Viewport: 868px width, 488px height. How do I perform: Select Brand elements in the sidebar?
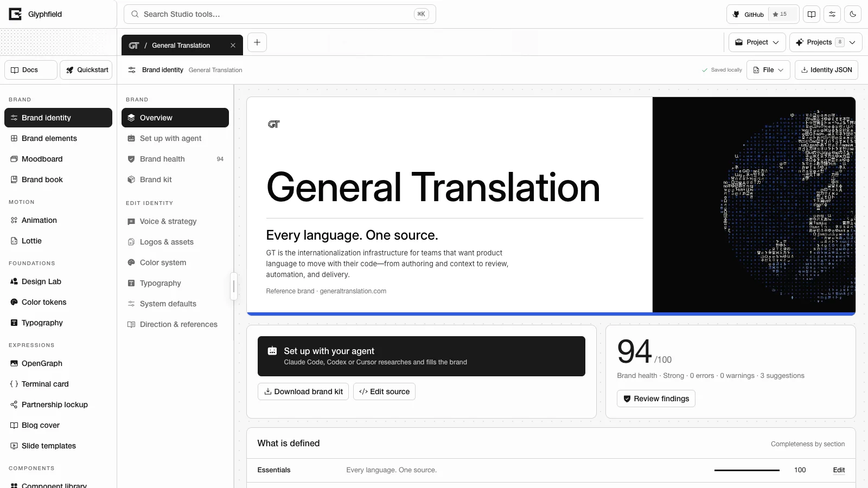(x=58, y=138)
